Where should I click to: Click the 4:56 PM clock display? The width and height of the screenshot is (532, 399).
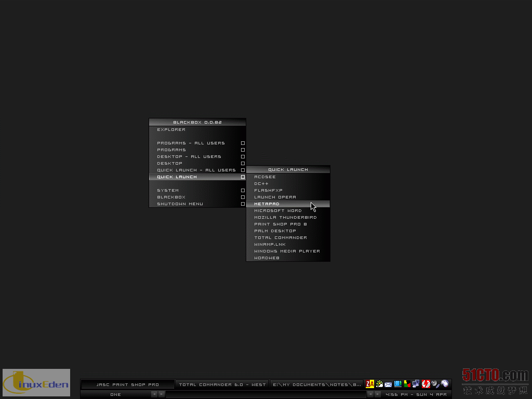click(416, 394)
